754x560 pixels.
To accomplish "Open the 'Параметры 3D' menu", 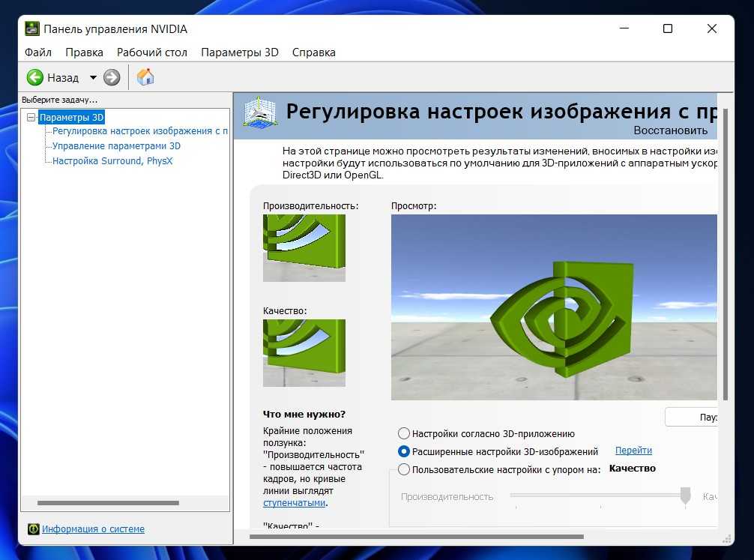I will [239, 52].
